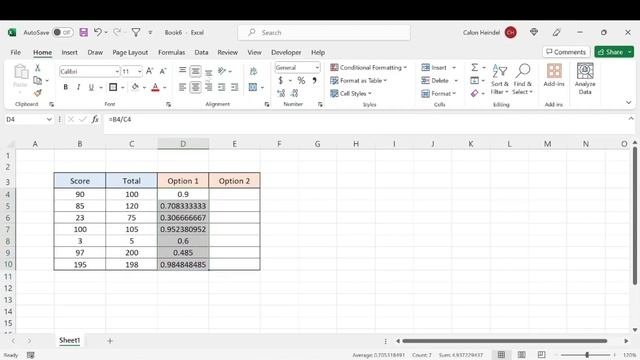Expand Format as Table menu
This screenshot has width=640, height=360.
pyautogui.click(x=358, y=80)
